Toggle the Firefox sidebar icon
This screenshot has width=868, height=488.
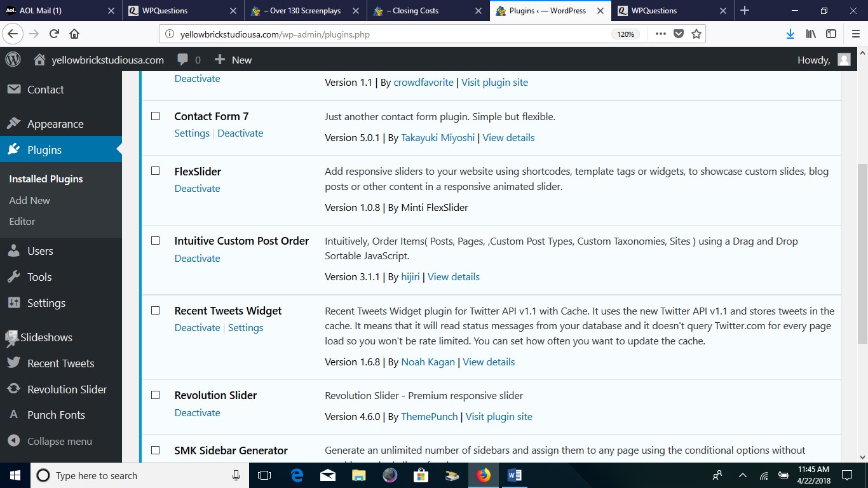tap(831, 34)
